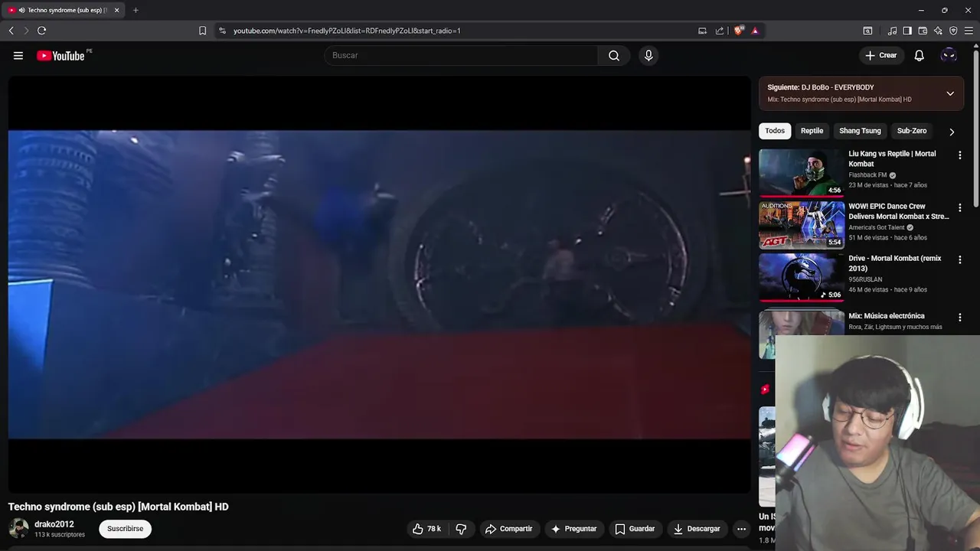
Task: Select the Sub-Zero filter chip
Action: (x=912, y=131)
